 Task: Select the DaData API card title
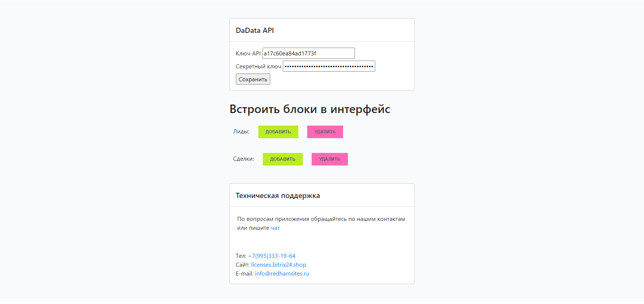255,30
